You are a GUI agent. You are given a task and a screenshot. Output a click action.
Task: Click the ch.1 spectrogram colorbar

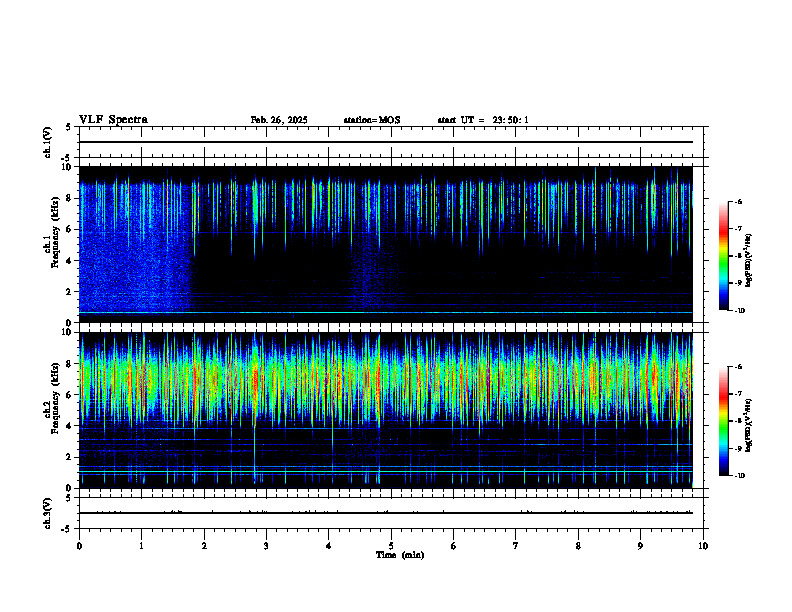pyautogui.click(x=723, y=256)
